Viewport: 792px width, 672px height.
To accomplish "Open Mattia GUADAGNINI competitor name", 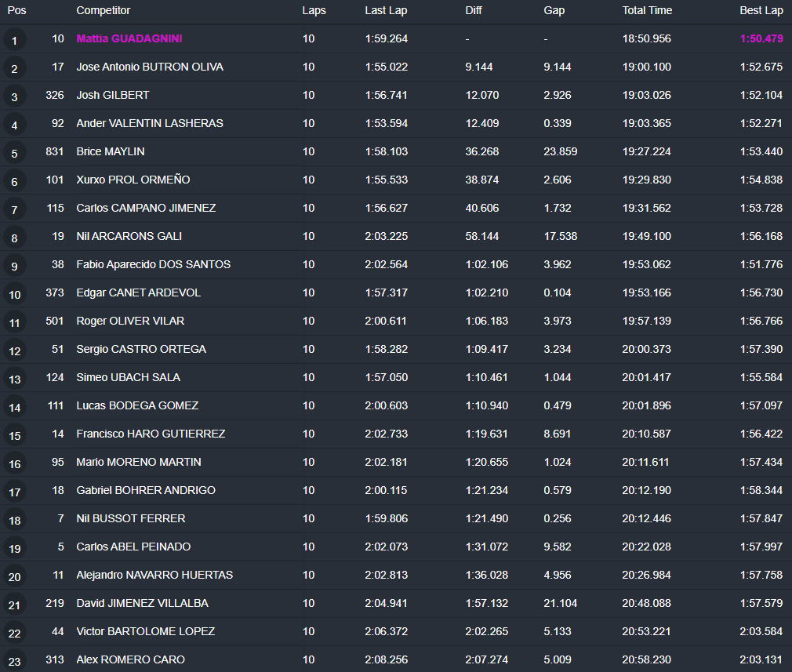I will click(129, 38).
